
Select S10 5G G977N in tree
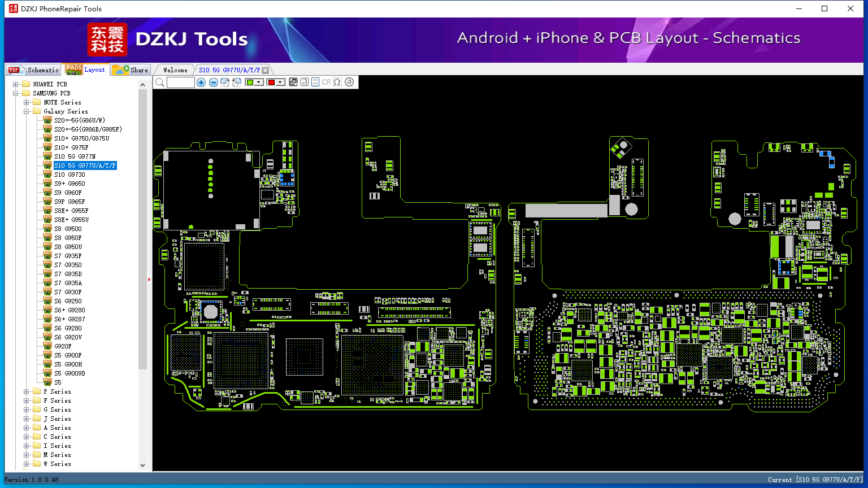pos(75,156)
